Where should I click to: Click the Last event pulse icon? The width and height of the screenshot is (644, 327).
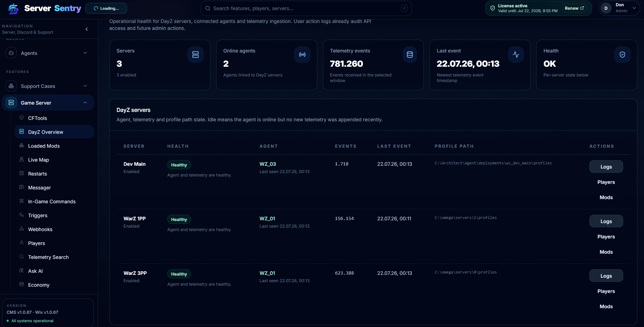[516, 55]
